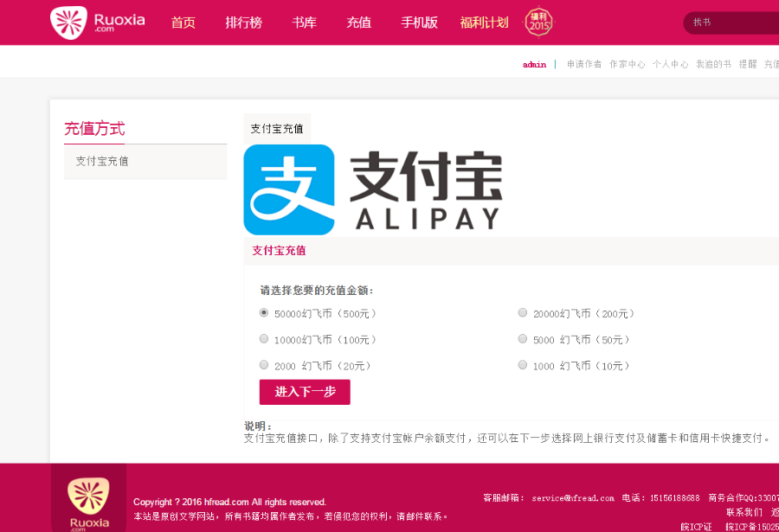Choose 5000 幻飞币 (50元) radio button
779x532 pixels.
[523, 339]
